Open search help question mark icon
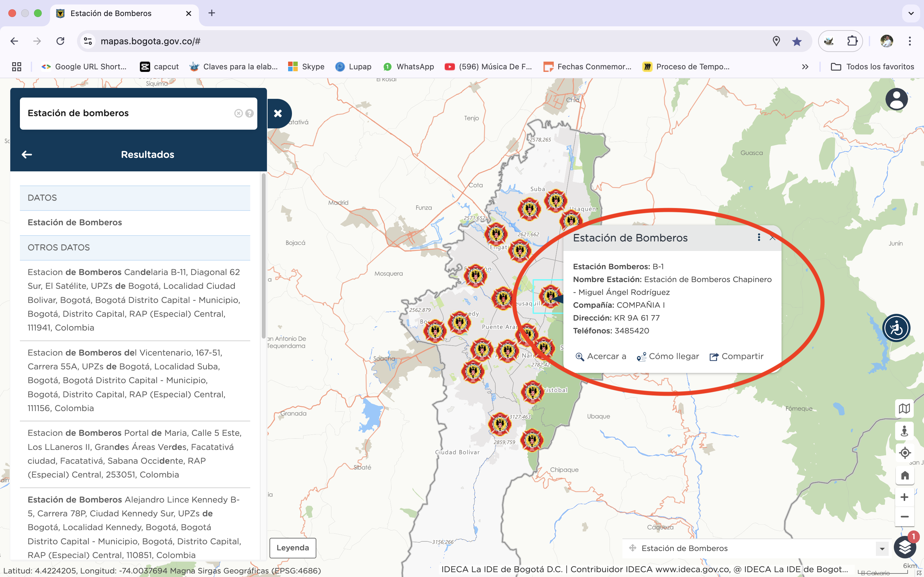The image size is (924, 577). (x=250, y=113)
